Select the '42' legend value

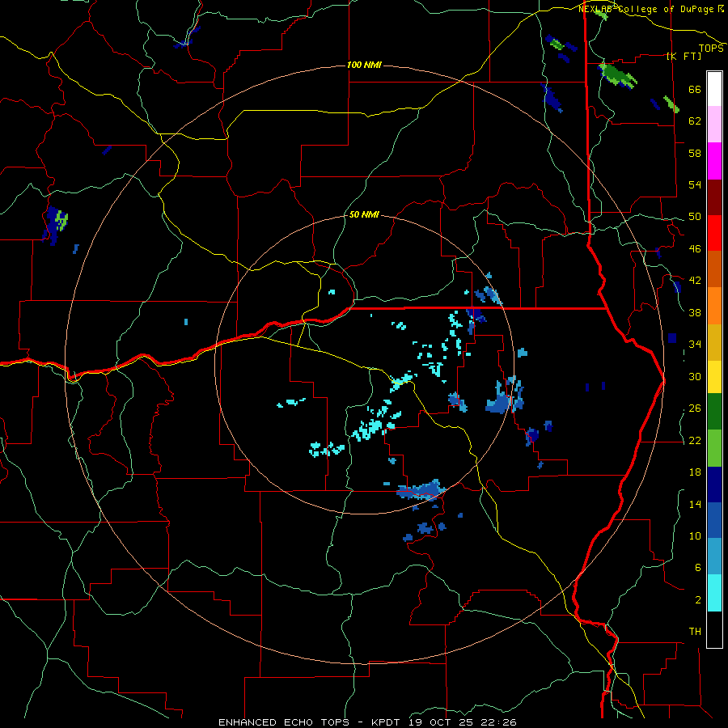click(x=695, y=281)
